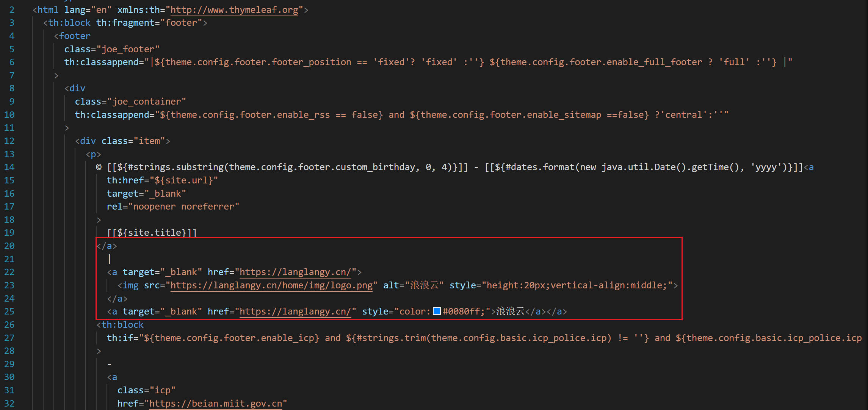This screenshot has width=868, height=410.
Task: Select line number 14 in gutter
Action: pos(9,167)
